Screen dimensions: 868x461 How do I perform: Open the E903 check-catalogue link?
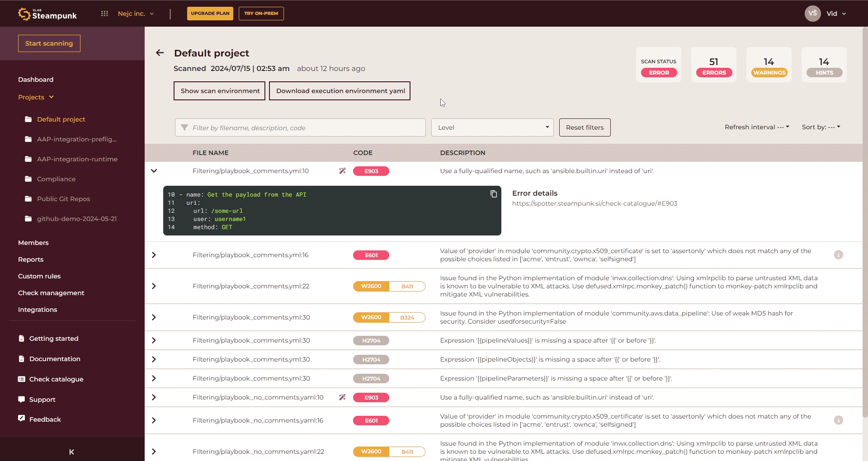tap(594, 203)
